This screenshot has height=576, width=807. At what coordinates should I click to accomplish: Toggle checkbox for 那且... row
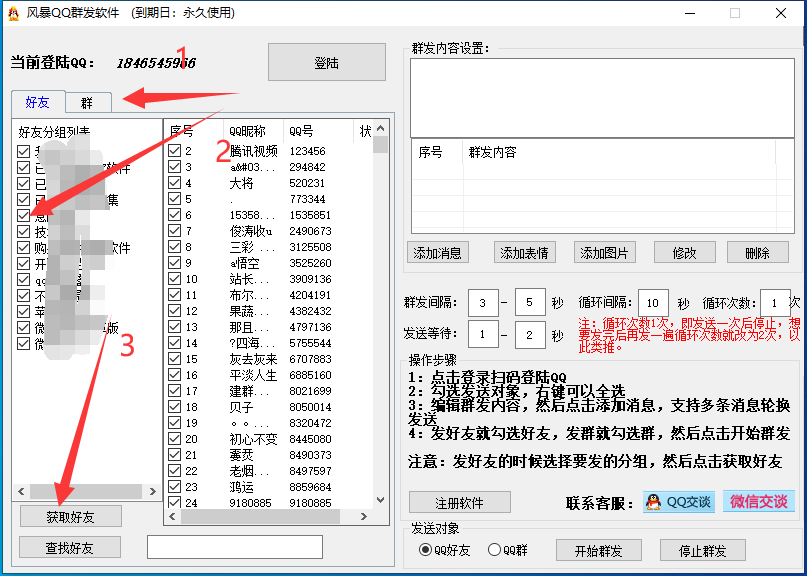pyautogui.click(x=174, y=326)
